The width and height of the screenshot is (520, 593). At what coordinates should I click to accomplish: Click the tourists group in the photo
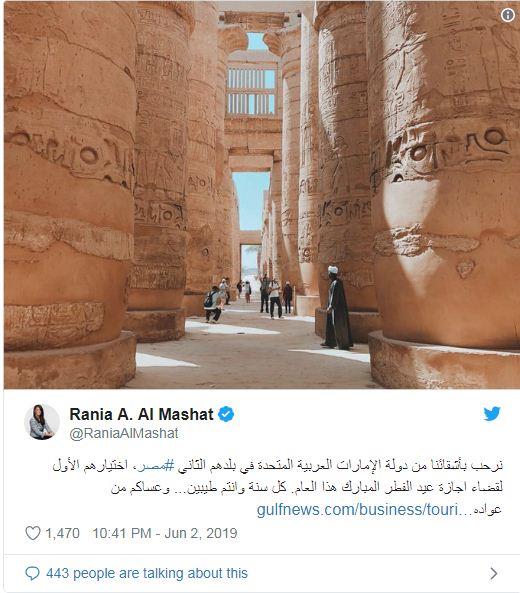(248, 299)
